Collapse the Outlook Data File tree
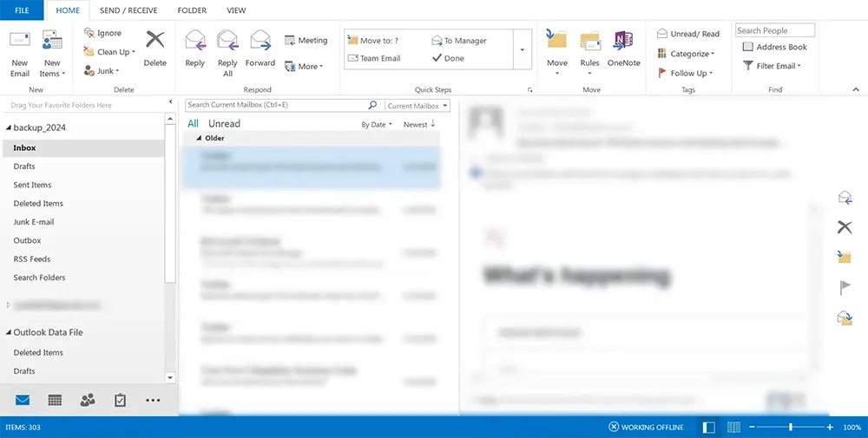868x438 pixels. click(x=9, y=332)
